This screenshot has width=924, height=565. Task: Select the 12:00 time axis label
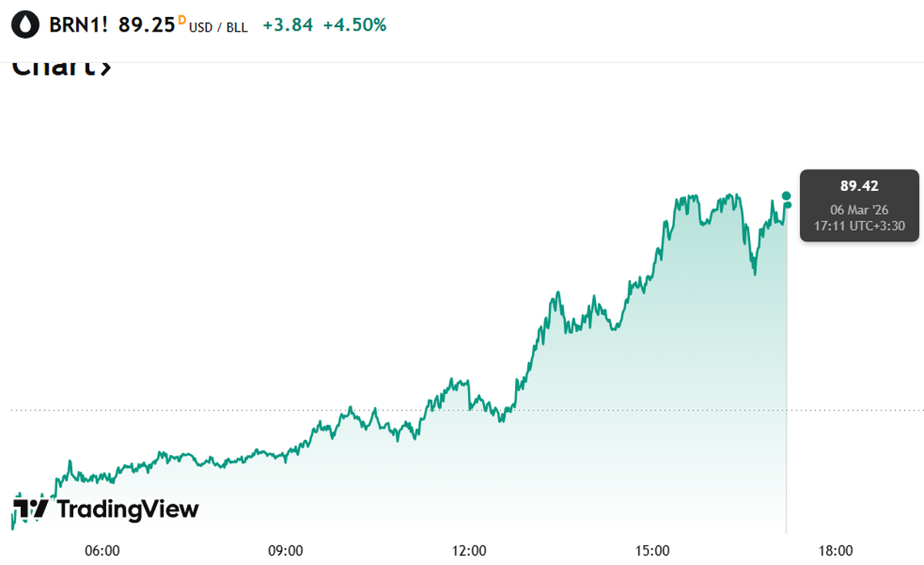coord(468,550)
